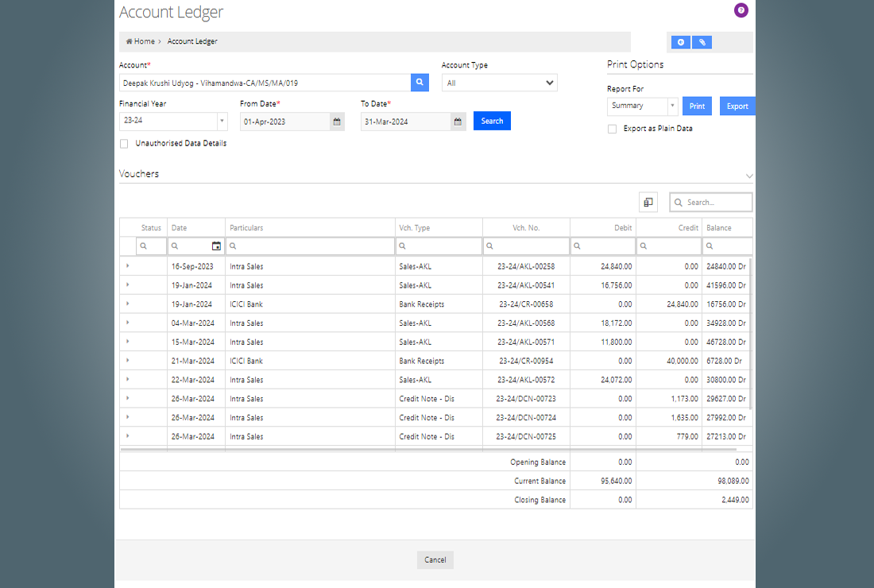Viewport: 874px width, 588px height.
Task: Expand the 23-24/CR-00954 voucher row
Action: [x=128, y=361]
